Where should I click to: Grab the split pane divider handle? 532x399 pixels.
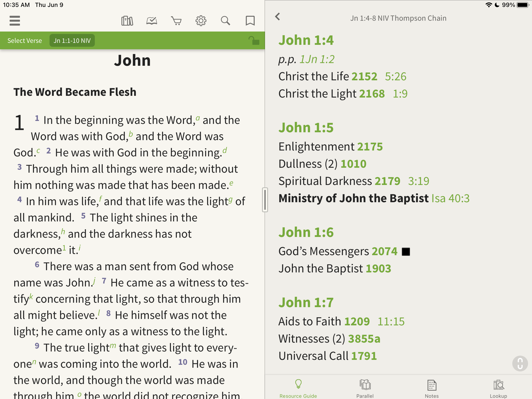tap(265, 200)
